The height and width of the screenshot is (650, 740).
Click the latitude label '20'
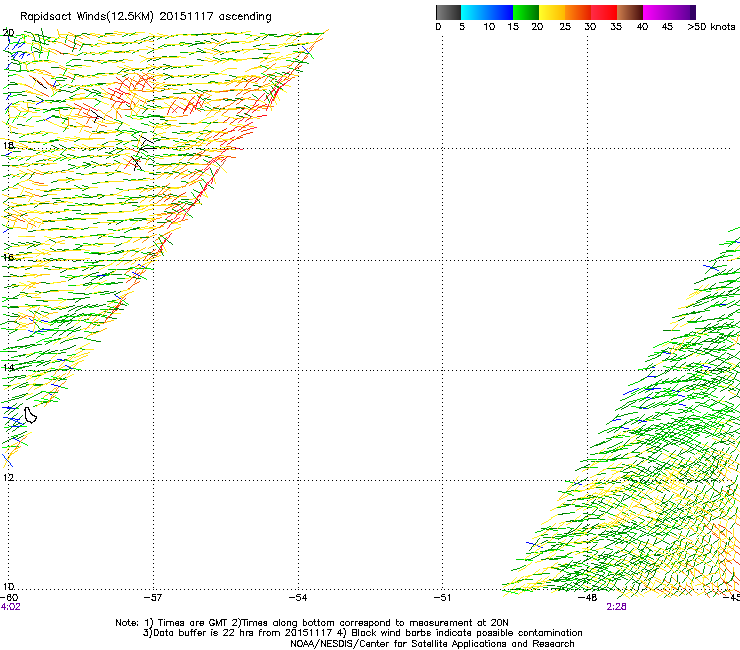[8, 33]
